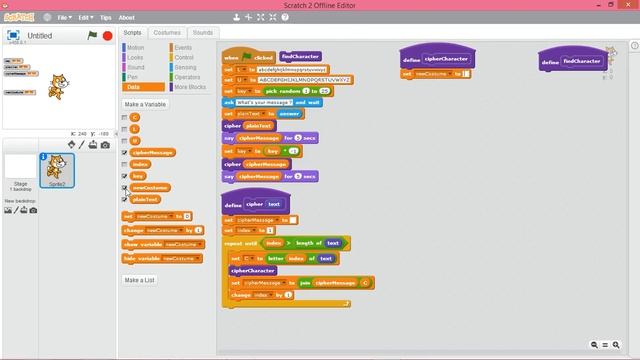Uncheck the key variable checkbox
The image size is (640, 360).
pyautogui.click(x=124, y=176)
